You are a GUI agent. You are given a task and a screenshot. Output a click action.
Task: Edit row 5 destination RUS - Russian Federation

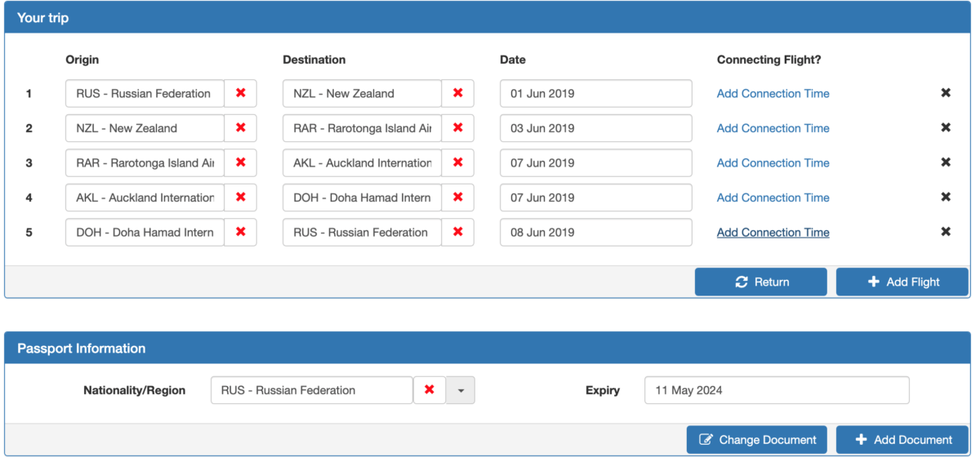pyautogui.click(x=362, y=232)
